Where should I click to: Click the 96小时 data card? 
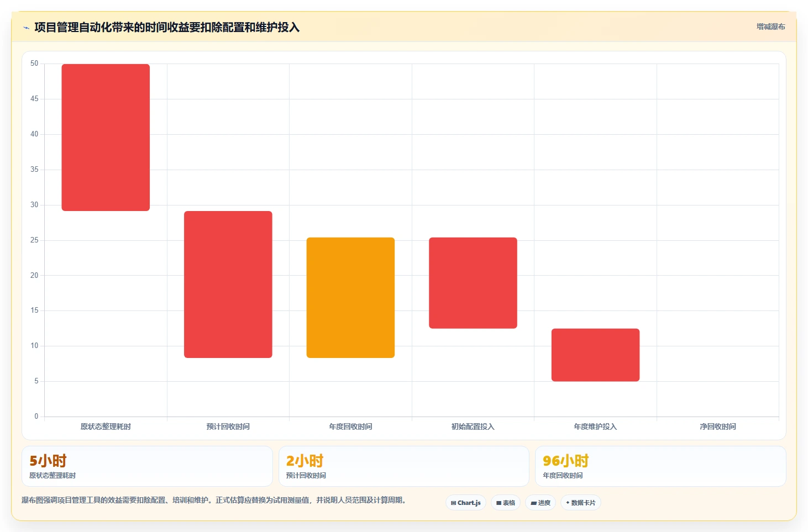[660, 466]
